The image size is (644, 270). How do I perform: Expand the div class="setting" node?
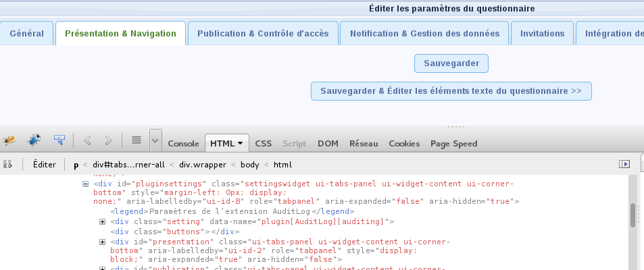tap(103, 222)
